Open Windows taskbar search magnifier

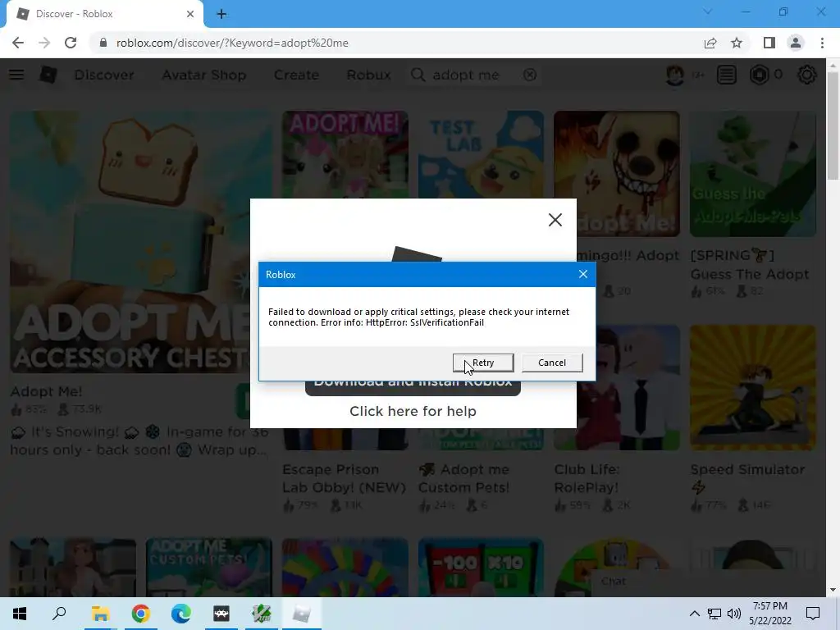(59, 614)
